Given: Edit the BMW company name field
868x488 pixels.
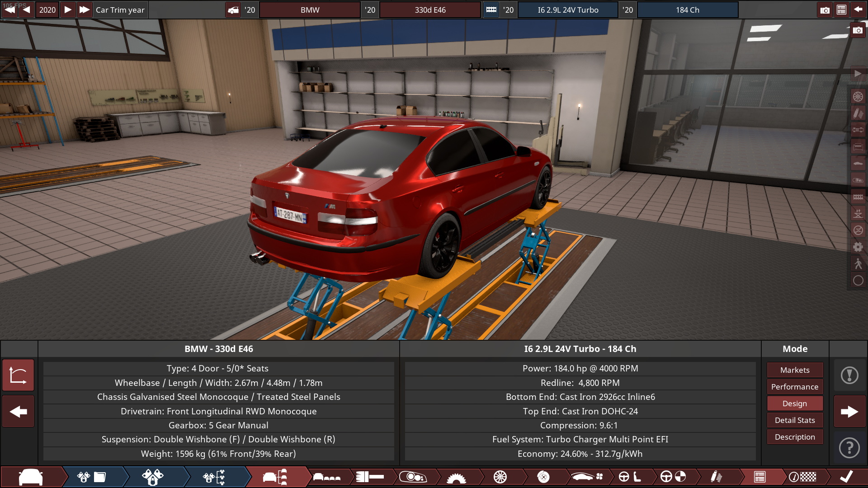Looking at the screenshot, I should click(x=310, y=9).
